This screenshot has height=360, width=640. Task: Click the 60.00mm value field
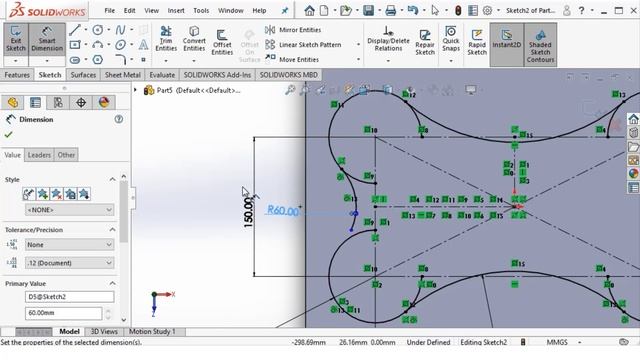pyautogui.click(x=63, y=313)
